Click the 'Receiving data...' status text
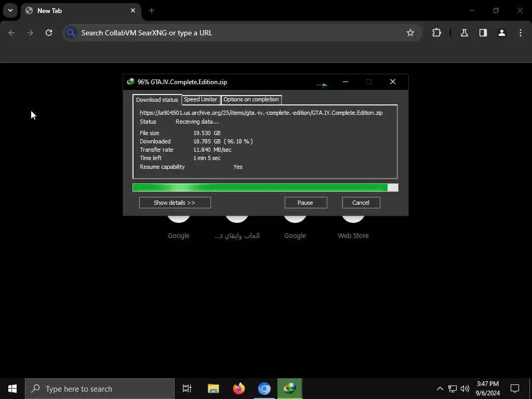 (197, 122)
